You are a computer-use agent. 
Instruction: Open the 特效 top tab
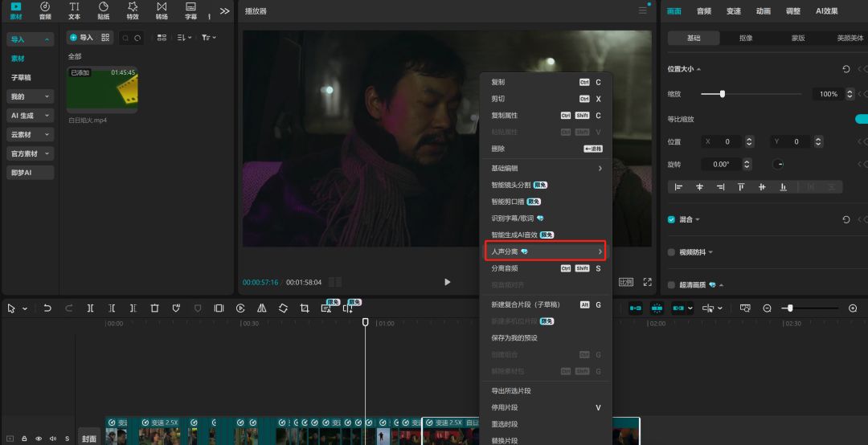pos(133,11)
